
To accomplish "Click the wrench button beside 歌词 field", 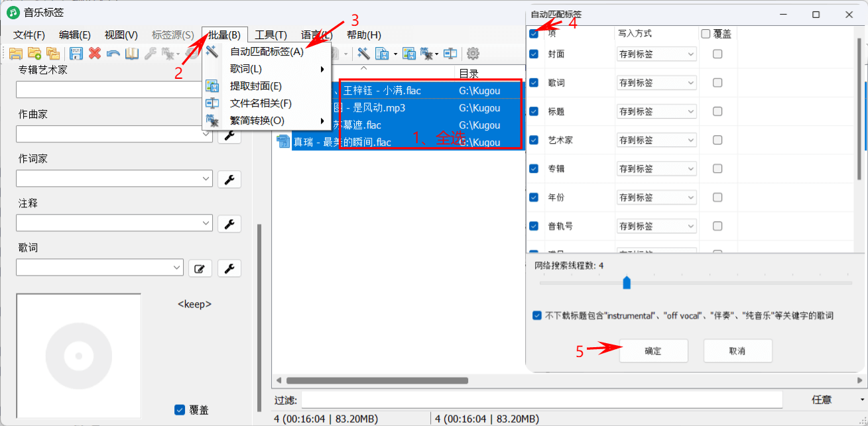I will coord(229,268).
